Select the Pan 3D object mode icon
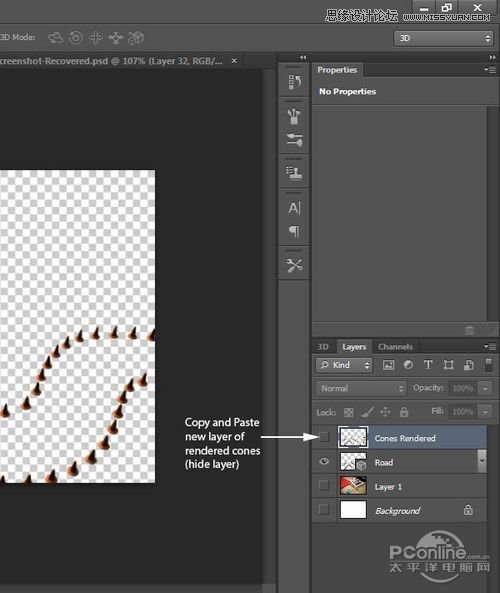 [x=96, y=37]
